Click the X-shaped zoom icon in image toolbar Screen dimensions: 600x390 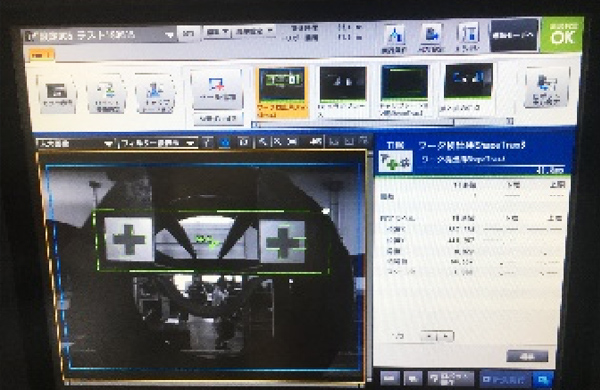click(x=277, y=142)
